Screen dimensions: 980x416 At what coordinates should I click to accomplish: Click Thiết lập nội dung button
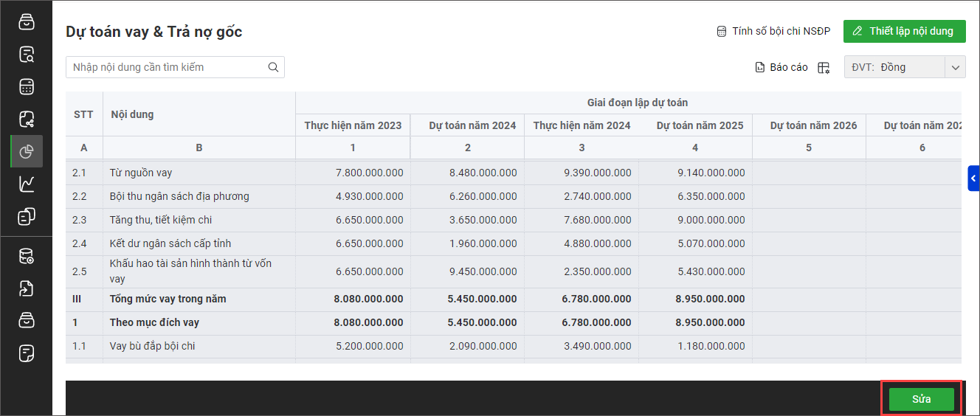[904, 31]
